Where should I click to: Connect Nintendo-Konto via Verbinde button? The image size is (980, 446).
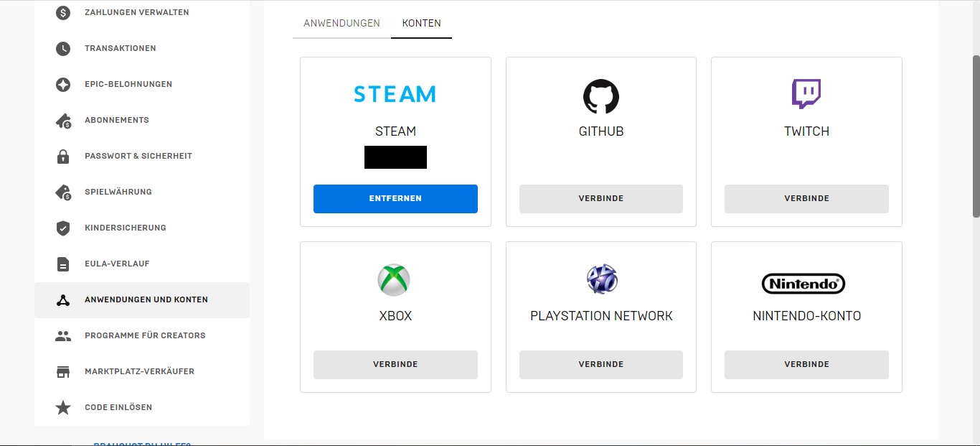click(806, 365)
